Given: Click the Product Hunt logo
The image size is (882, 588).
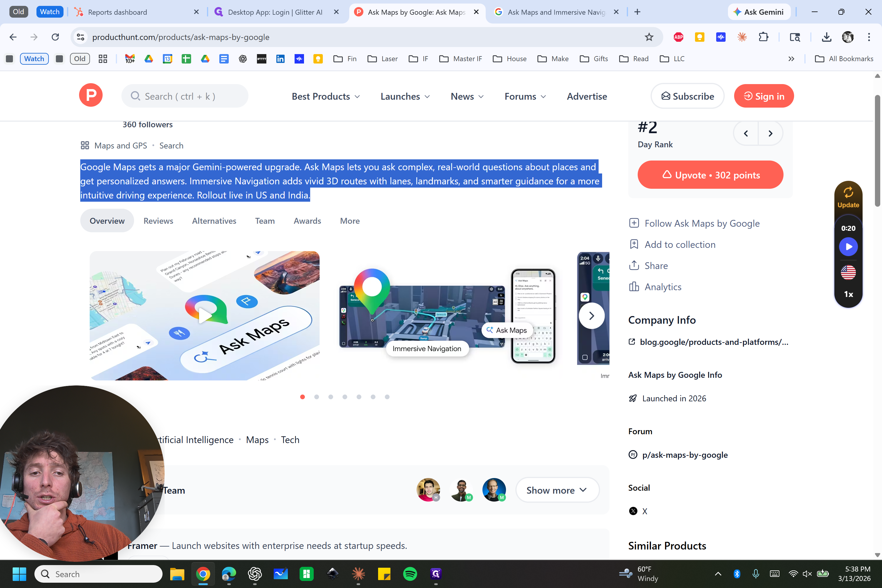Looking at the screenshot, I should (90, 96).
